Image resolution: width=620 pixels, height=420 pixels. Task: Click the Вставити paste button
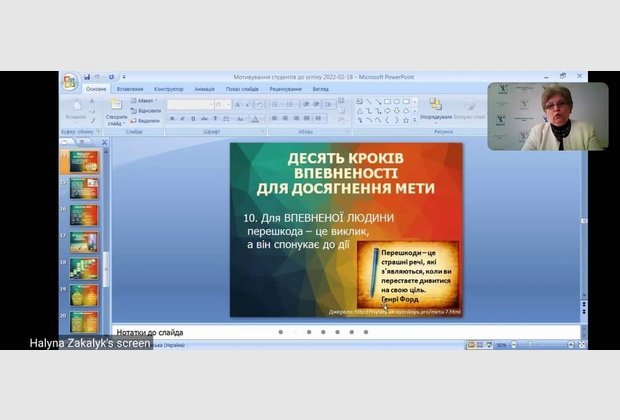tap(76, 110)
